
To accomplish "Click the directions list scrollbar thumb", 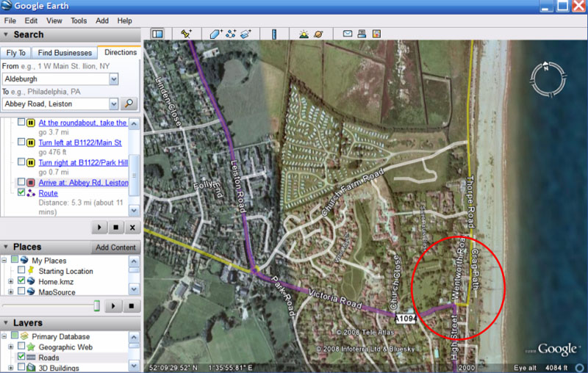I will click(x=135, y=175).
